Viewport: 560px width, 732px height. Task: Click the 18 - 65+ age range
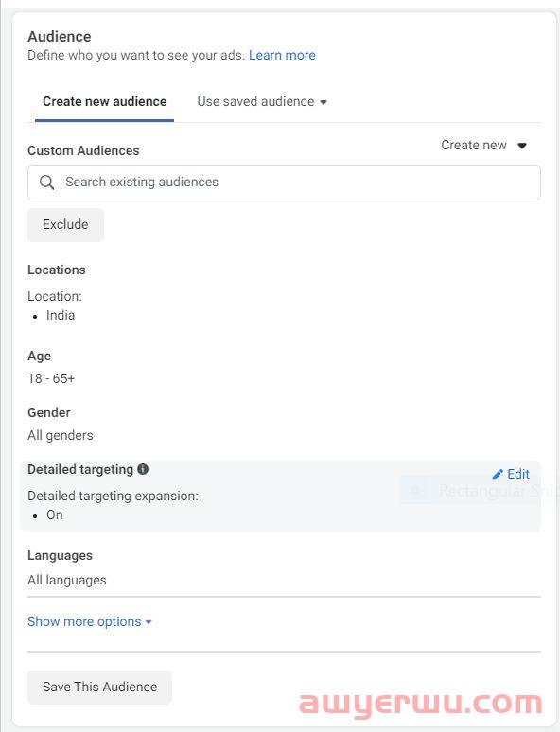tap(51, 378)
